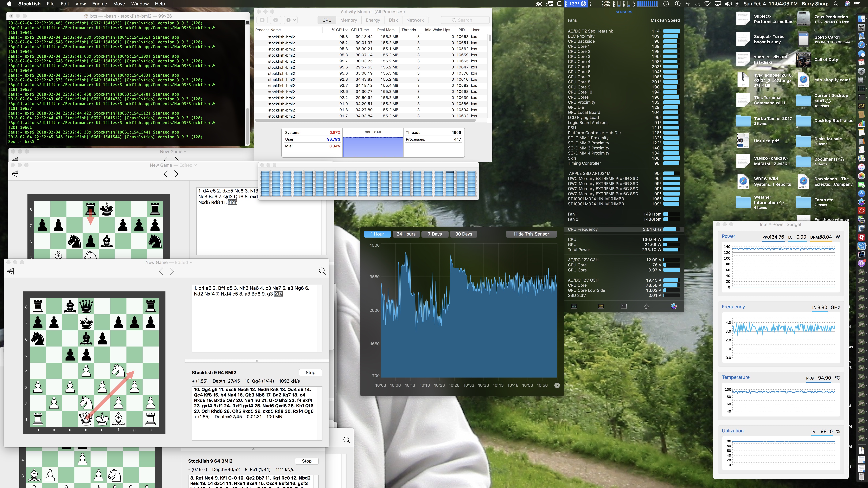Select the 1 Hour history range
Screen dimensions: 868x488
pyautogui.click(x=377, y=234)
